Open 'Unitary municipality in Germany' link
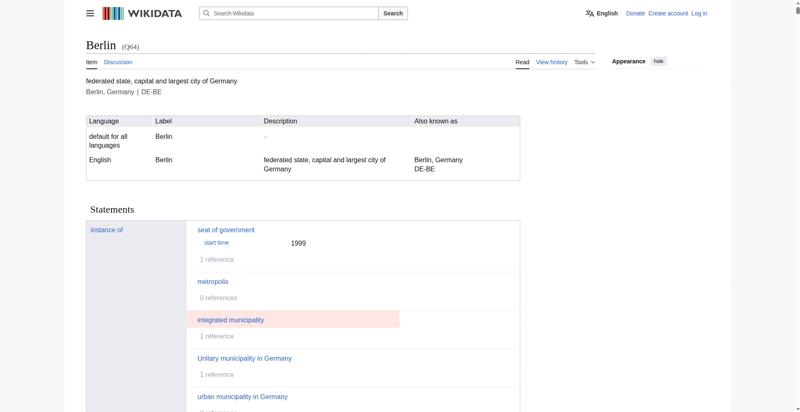800x412 pixels. click(x=244, y=358)
